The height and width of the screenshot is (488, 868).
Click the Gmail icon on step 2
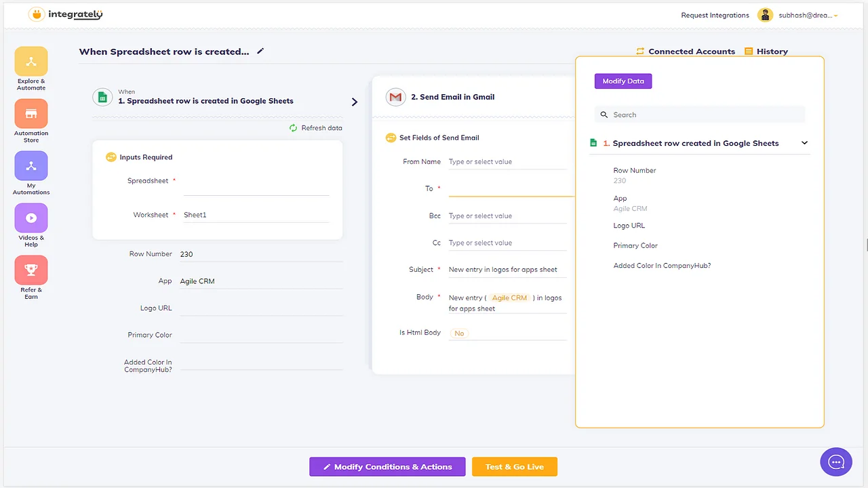click(x=396, y=97)
